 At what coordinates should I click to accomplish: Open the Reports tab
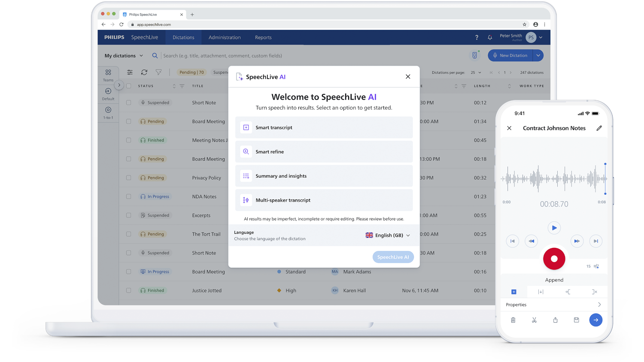tap(263, 38)
